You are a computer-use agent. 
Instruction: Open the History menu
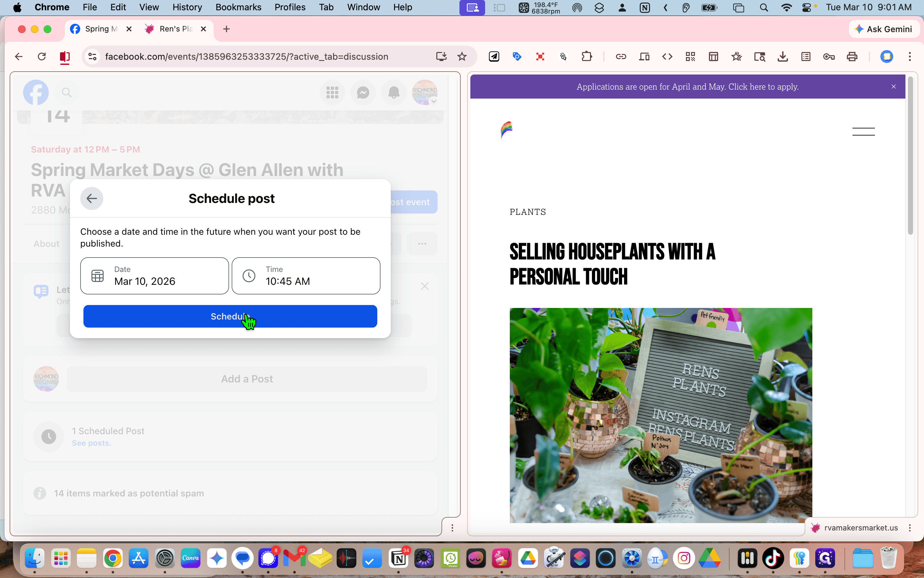[187, 7]
